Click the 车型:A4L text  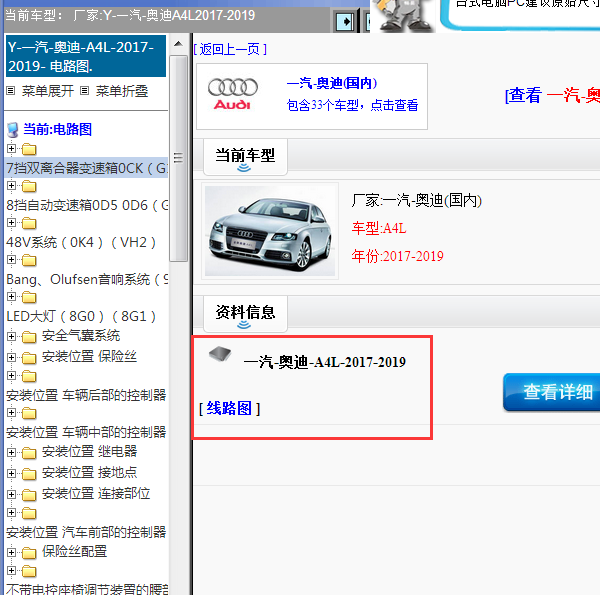tap(379, 228)
